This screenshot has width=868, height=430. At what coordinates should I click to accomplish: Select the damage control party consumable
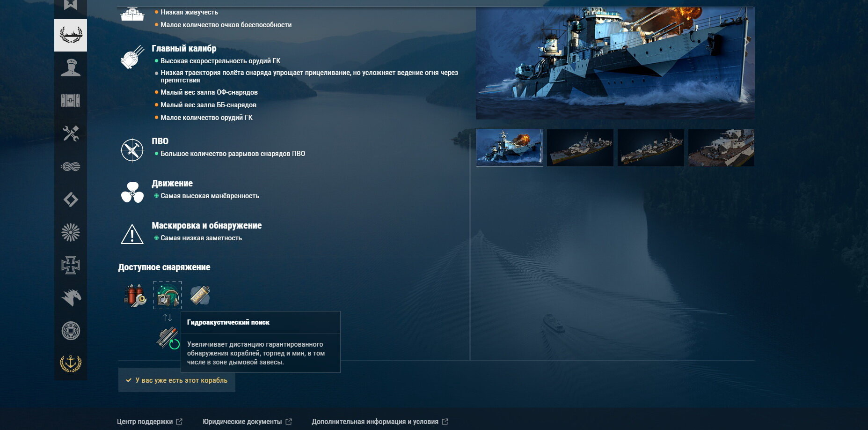pos(135,295)
